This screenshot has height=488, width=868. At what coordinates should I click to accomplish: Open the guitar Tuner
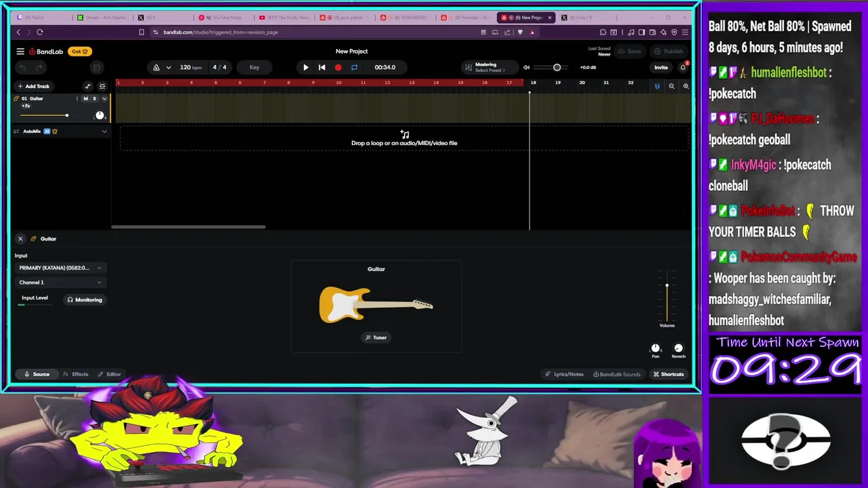376,338
